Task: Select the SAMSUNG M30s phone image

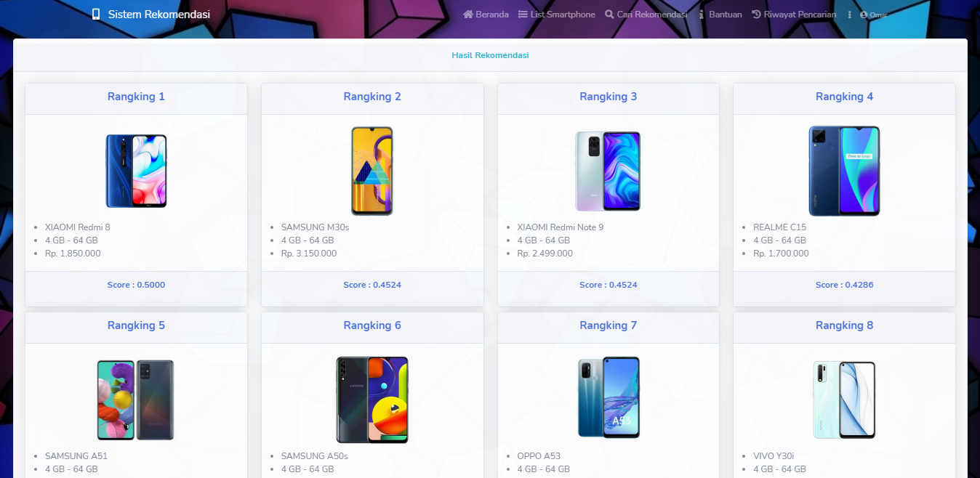Action: pyautogui.click(x=372, y=171)
